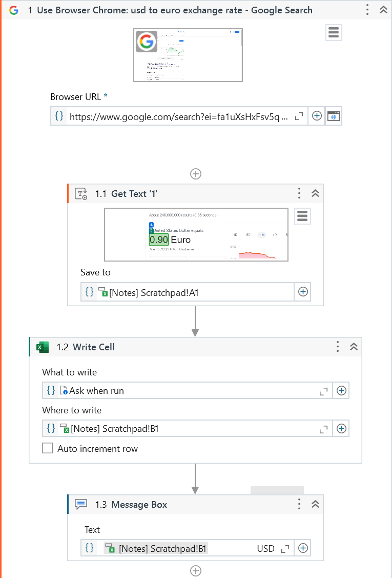392x578 pixels.
Task: Open three-dot menu of Use Browser activity
Action: pyautogui.click(x=367, y=10)
